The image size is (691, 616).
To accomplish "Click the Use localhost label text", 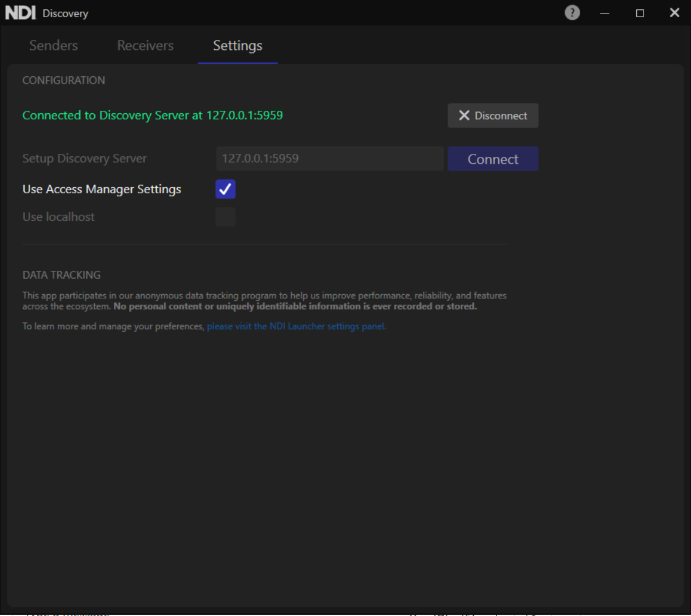I will [58, 217].
